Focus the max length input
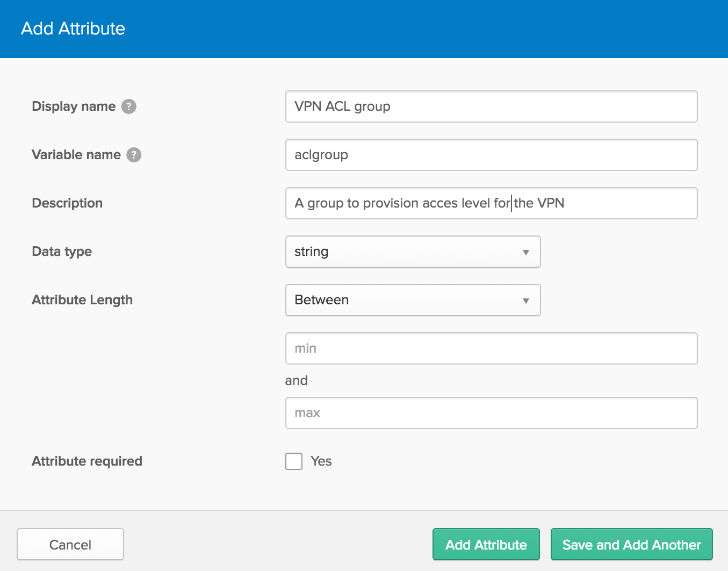The image size is (728, 571). click(491, 413)
